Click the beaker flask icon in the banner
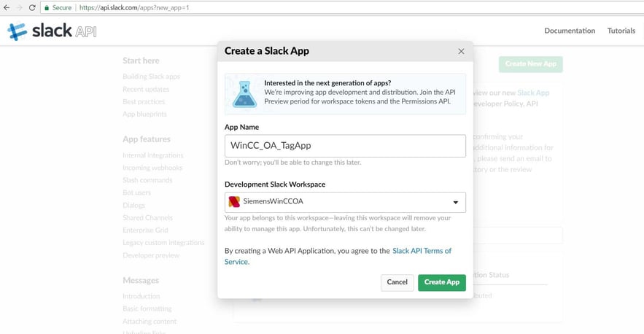Screen dimensions: 644x334 click(245, 94)
